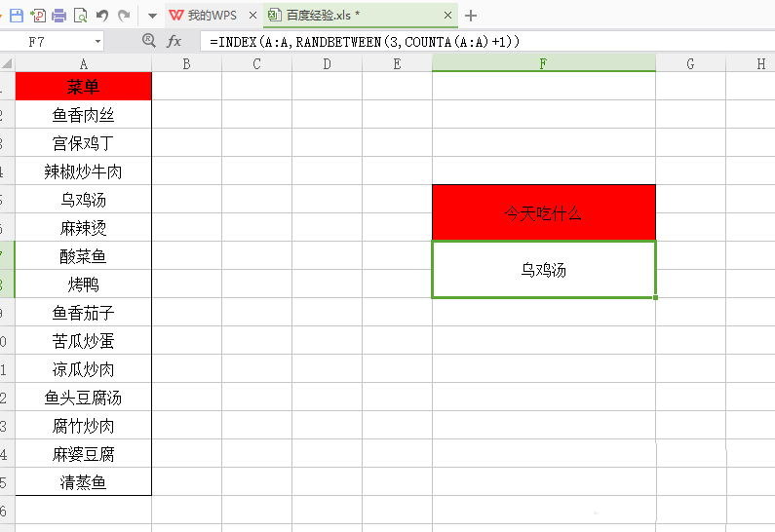The width and height of the screenshot is (775, 532).
Task: Select the result cell 乌鸡汤 in column F
Action: click(544, 270)
